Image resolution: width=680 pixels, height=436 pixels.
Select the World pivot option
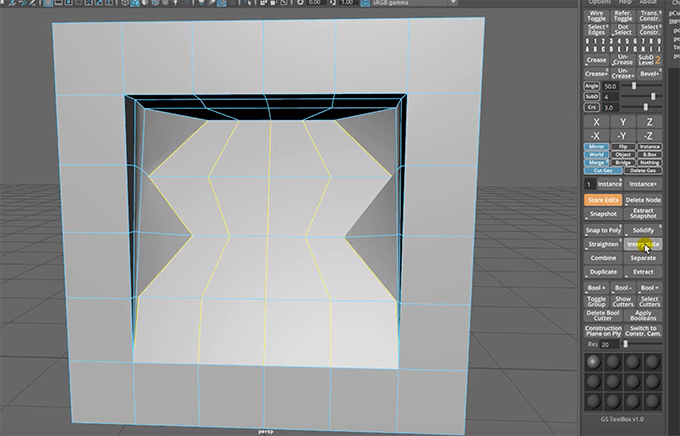(596, 154)
